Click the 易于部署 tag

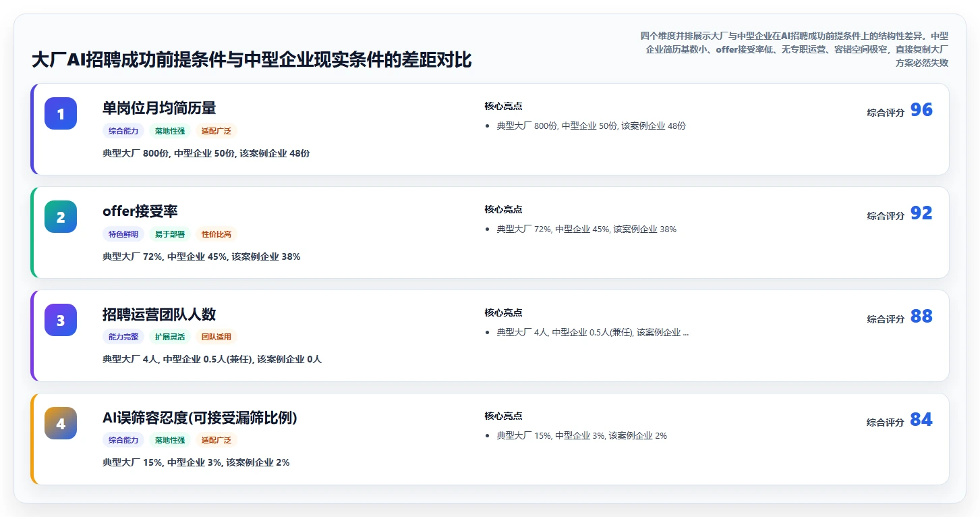(x=170, y=234)
